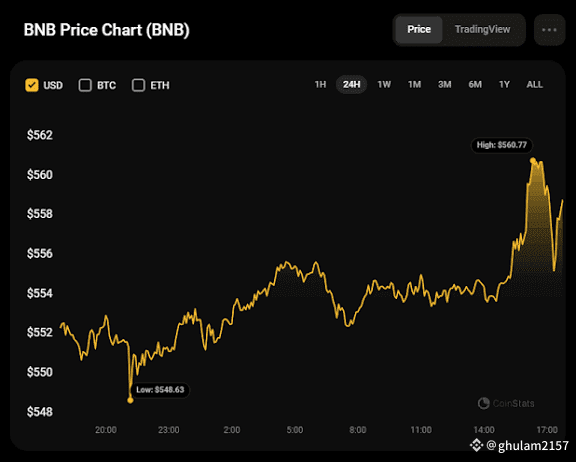The image size is (576, 462).
Task: Show the 1Y price history
Action: (x=504, y=84)
